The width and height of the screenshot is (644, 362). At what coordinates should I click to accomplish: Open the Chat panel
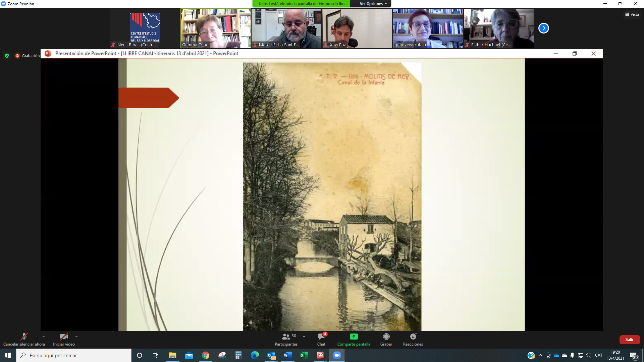click(321, 337)
